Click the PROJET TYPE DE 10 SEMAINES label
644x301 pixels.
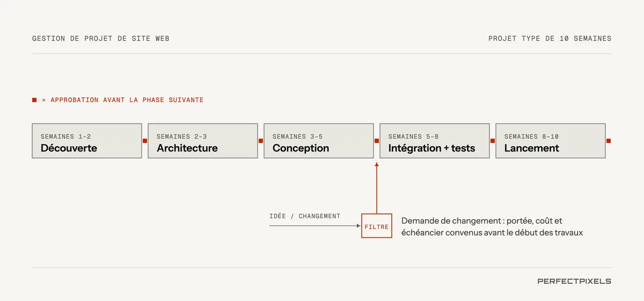coord(550,39)
